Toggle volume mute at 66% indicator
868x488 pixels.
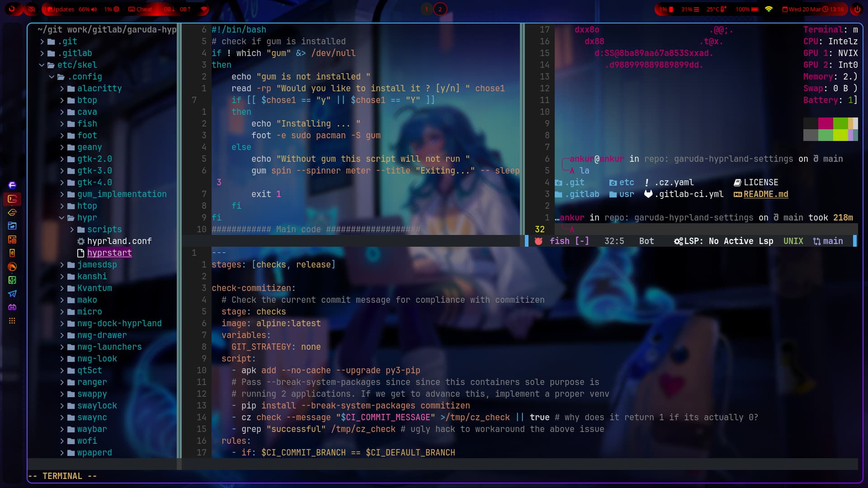[x=88, y=9]
